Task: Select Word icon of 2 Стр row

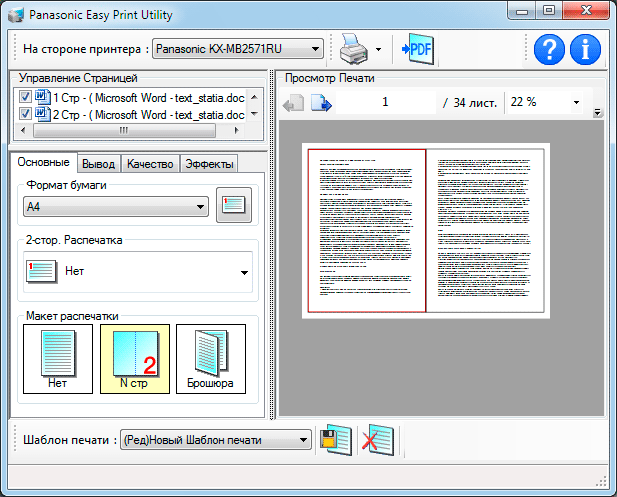Action: click(42, 114)
